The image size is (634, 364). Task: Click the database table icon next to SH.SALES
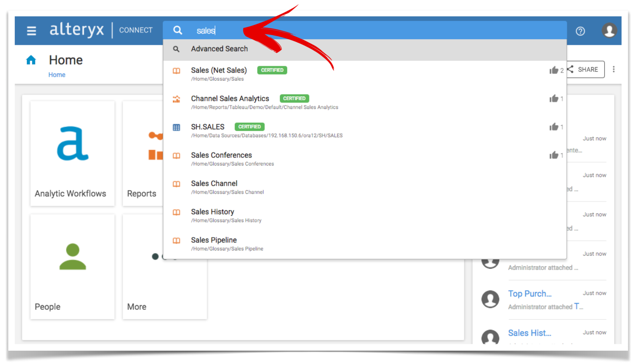point(176,128)
